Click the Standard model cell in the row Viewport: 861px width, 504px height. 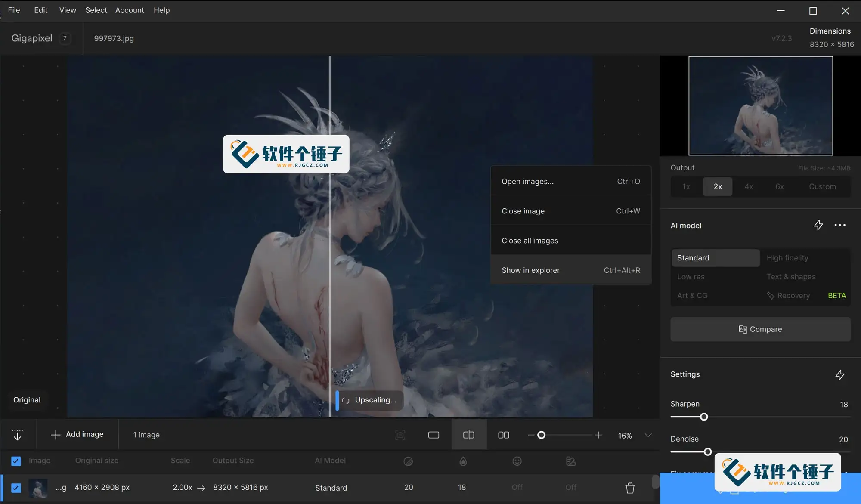pos(331,488)
